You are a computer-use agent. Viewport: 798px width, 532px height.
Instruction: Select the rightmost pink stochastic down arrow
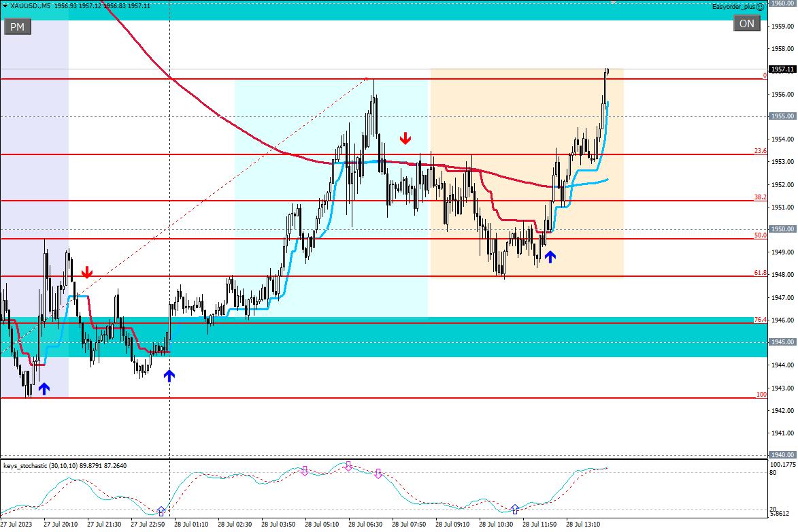(378, 473)
